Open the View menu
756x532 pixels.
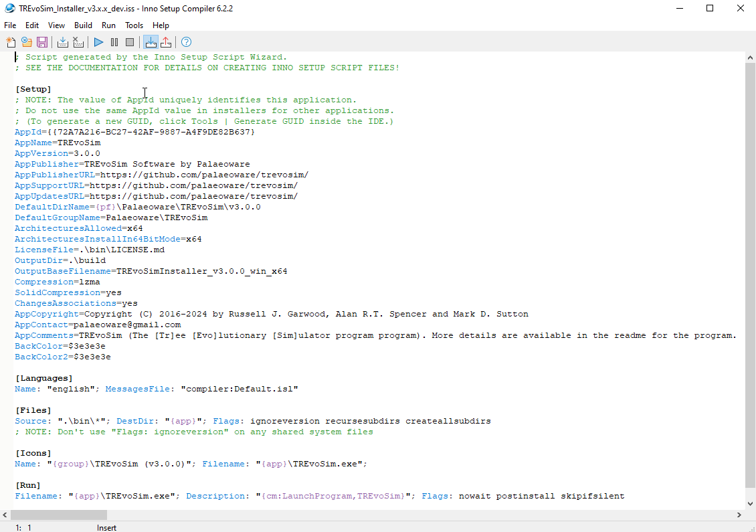[56, 25]
